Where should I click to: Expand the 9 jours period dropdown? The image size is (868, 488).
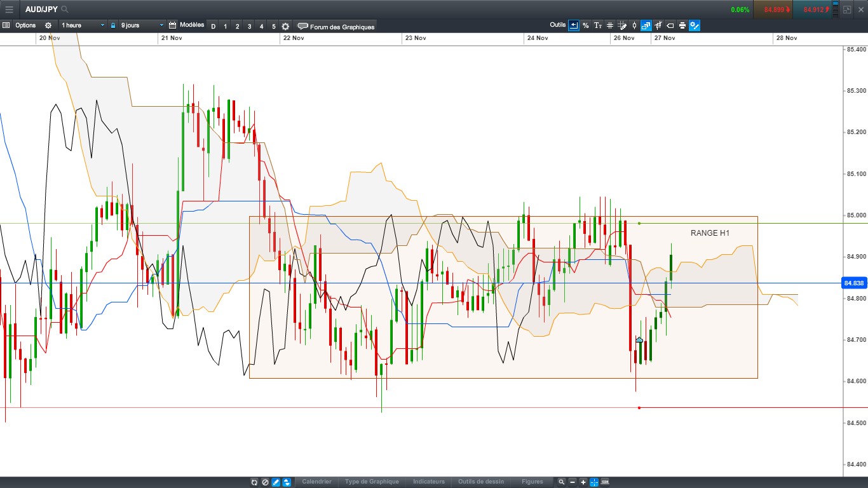[142, 25]
